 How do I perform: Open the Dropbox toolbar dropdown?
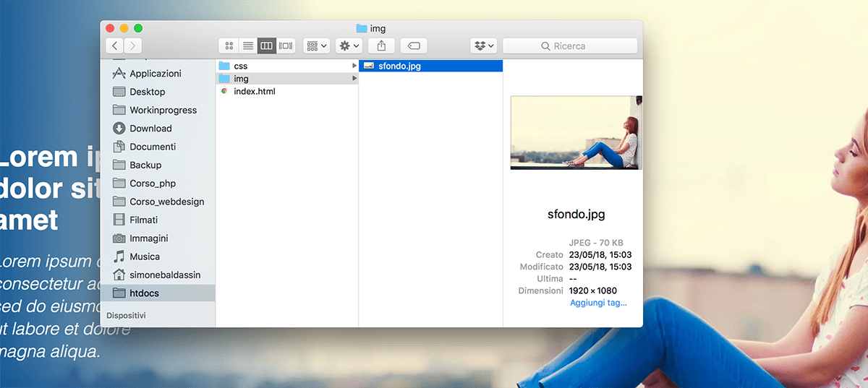click(x=483, y=46)
